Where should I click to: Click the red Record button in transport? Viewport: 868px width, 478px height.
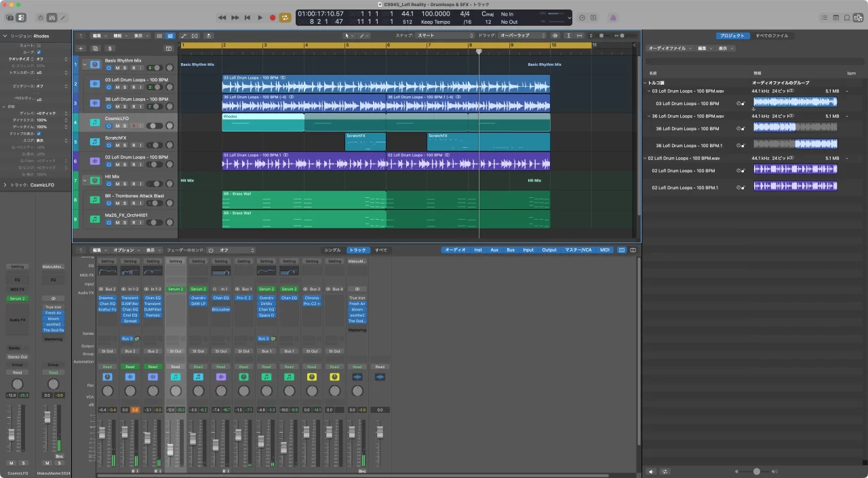pyautogui.click(x=273, y=18)
